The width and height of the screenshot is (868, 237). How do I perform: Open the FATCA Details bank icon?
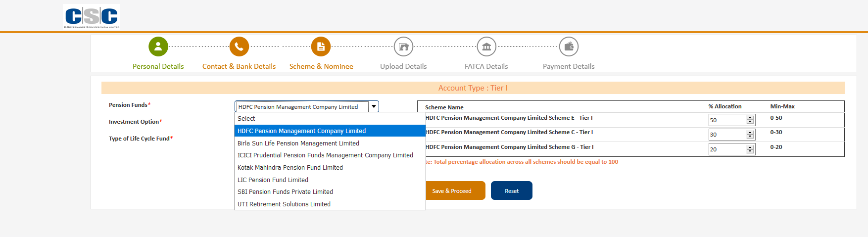pyautogui.click(x=486, y=47)
